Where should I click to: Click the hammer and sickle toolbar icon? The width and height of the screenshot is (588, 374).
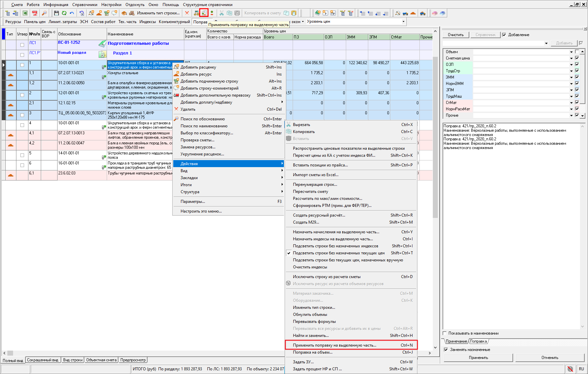click(397, 13)
